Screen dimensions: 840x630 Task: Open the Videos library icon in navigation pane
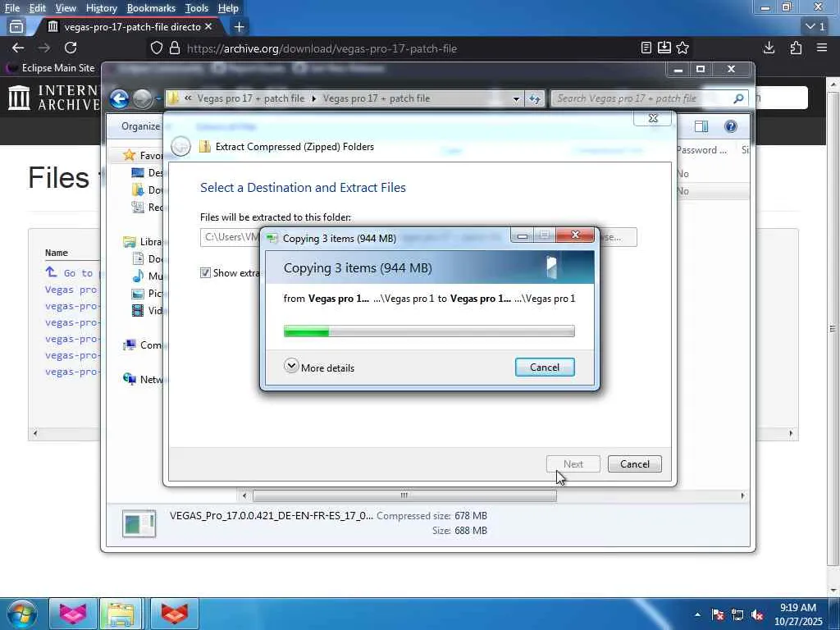pos(138,310)
